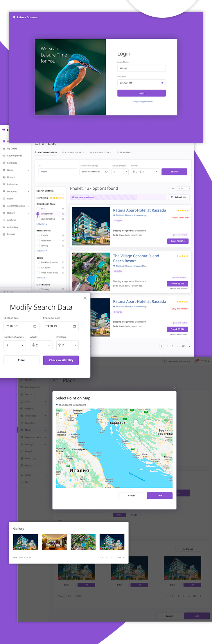The width and height of the screenshot is (212, 644).
Task: Click the Clear button in Modify Search Data
Action: click(x=21, y=360)
